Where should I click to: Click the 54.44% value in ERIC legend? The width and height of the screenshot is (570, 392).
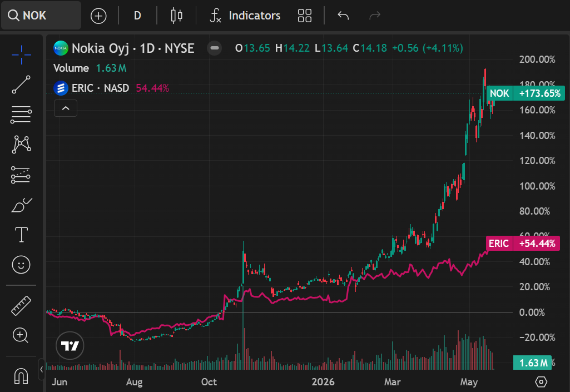click(x=152, y=88)
